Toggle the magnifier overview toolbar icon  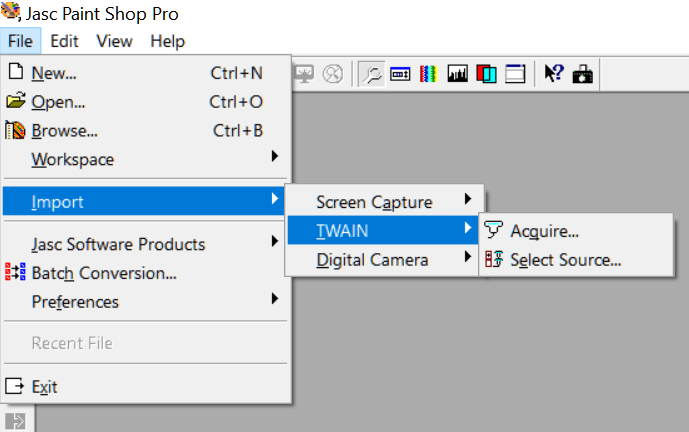372,74
